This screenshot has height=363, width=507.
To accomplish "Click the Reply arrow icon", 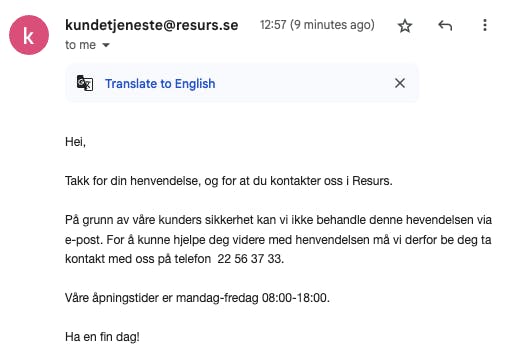I will tap(445, 25).
